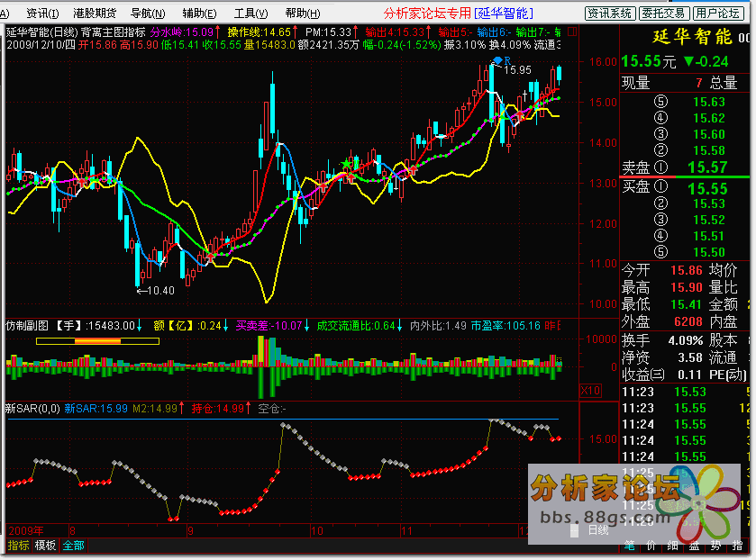
Task: Open the 港股期货 menu
Action: [95, 13]
